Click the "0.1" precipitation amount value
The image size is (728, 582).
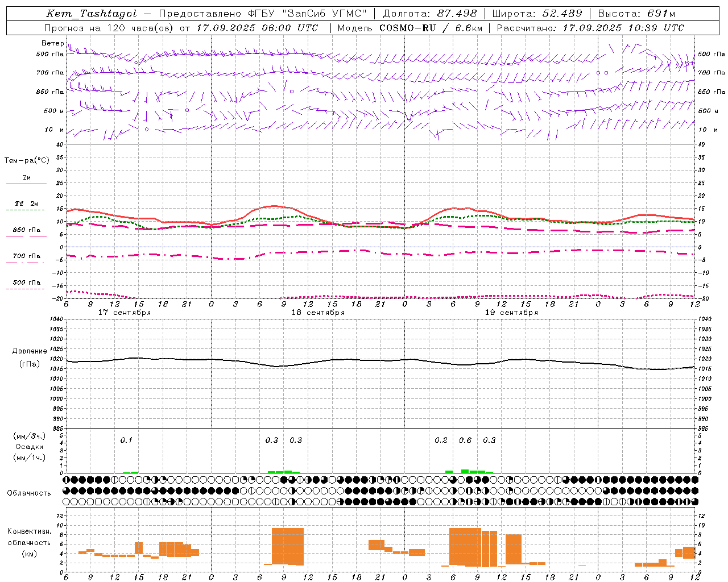[x=126, y=440]
